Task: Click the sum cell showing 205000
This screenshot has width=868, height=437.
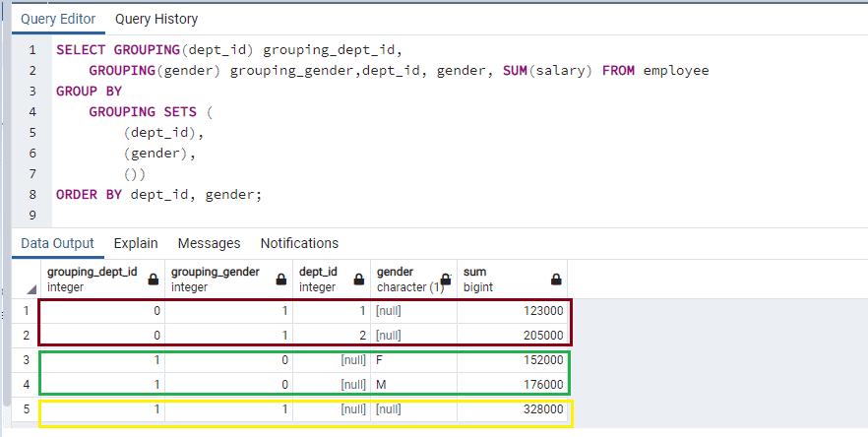Action: [x=512, y=336]
